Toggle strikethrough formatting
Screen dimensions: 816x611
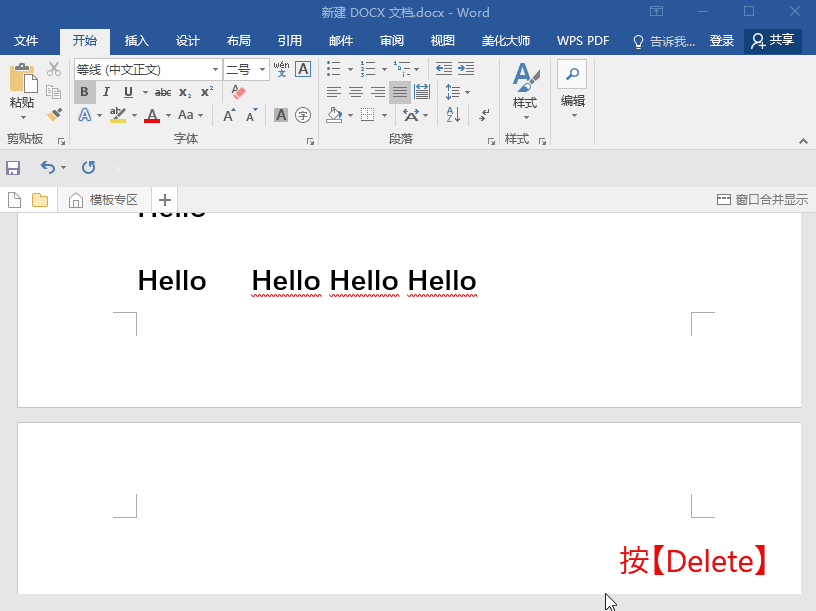pyautogui.click(x=162, y=92)
